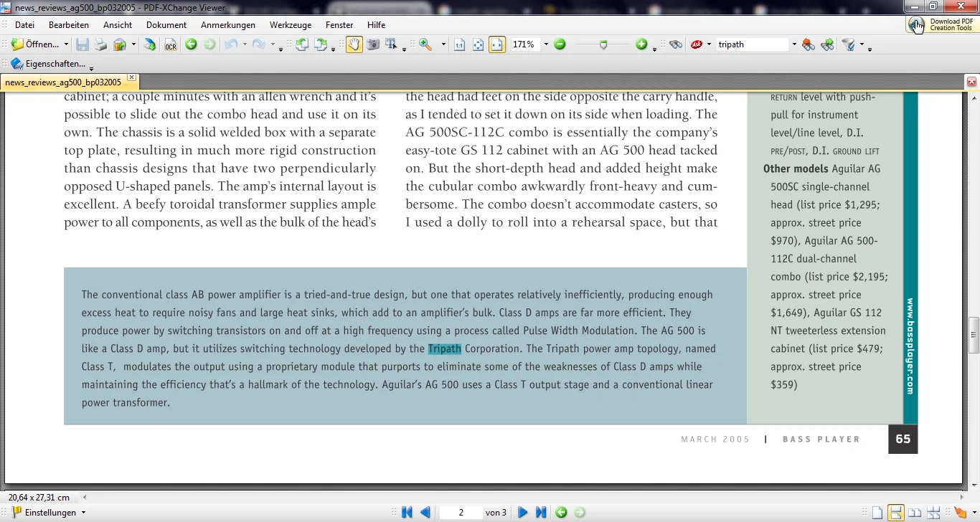Toggle the Hand tool
Image resolution: width=980 pixels, height=522 pixels.
354,44
